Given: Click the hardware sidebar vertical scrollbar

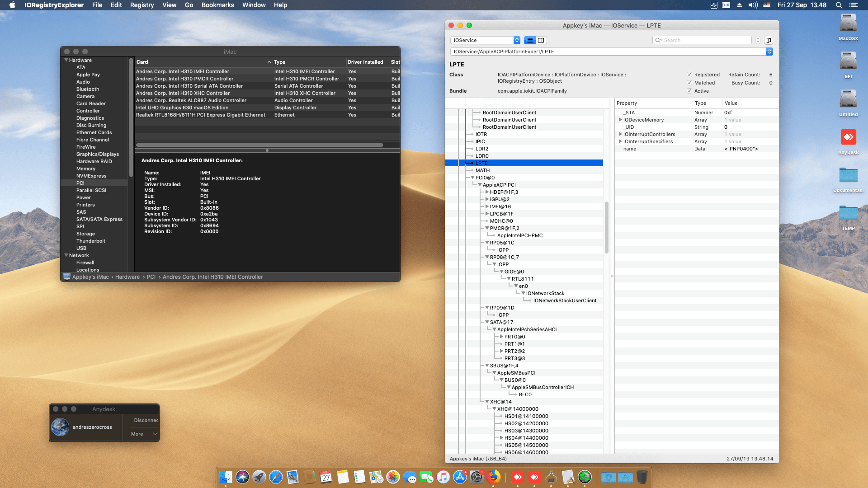Looking at the screenshot, I should (x=131, y=117).
